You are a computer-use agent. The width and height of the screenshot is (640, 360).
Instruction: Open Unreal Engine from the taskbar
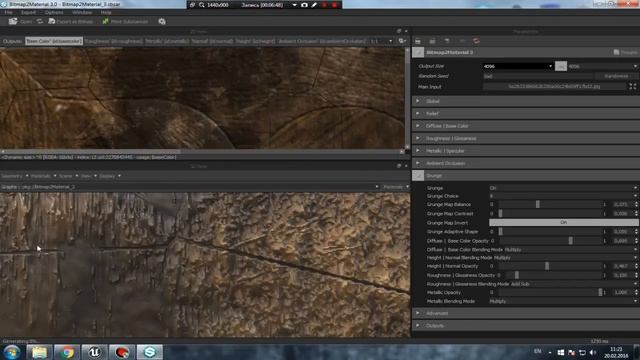tap(94, 352)
